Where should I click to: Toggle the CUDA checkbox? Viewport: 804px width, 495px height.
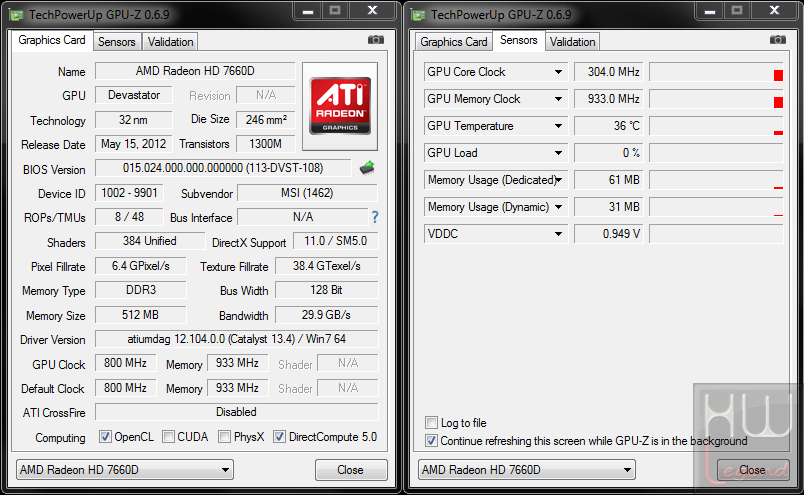point(168,437)
